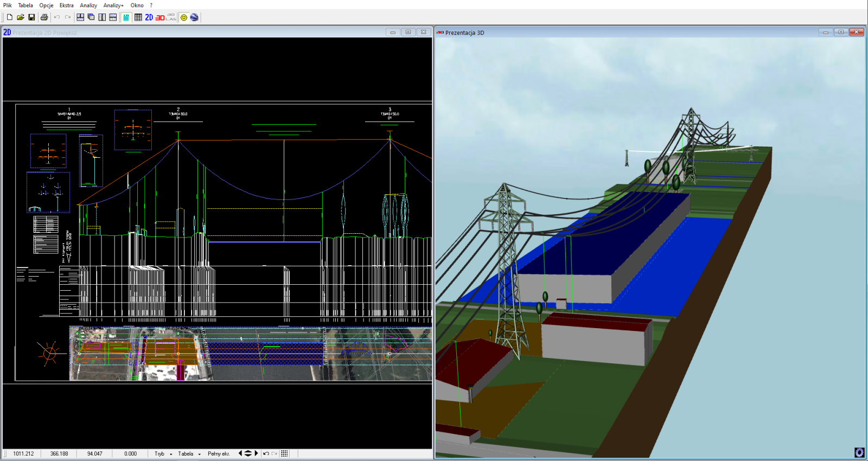Click the Pełny ekr. fullscreen button
Viewport: 868px width, 461px height.
pyautogui.click(x=219, y=453)
